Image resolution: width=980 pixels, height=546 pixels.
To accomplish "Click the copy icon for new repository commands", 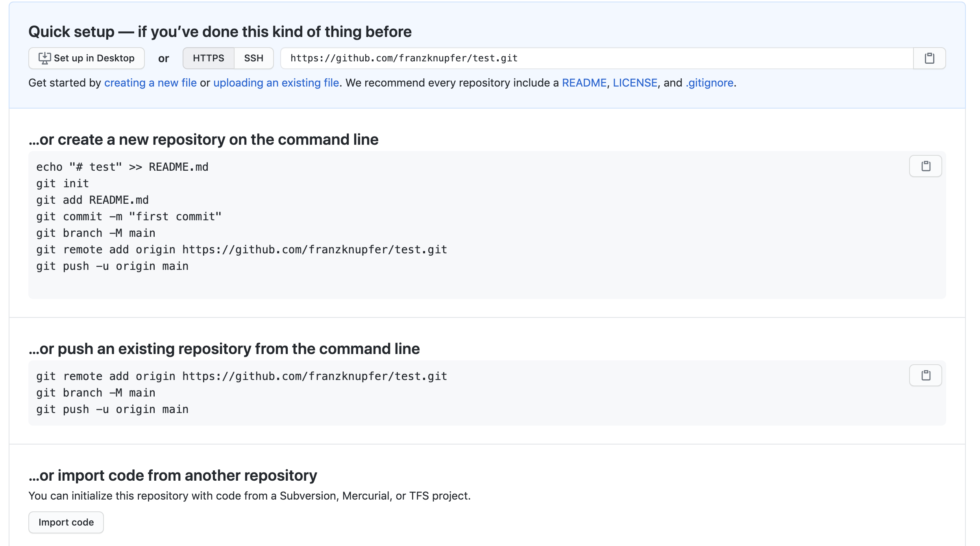I will coord(927,166).
